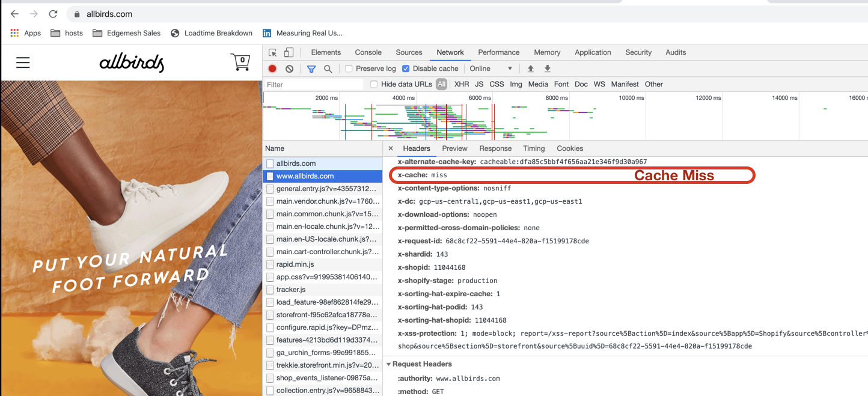The width and height of the screenshot is (868, 396).
Task: Select the rapid.min.js request
Action: pyautogui.click(x=322, y=264)
